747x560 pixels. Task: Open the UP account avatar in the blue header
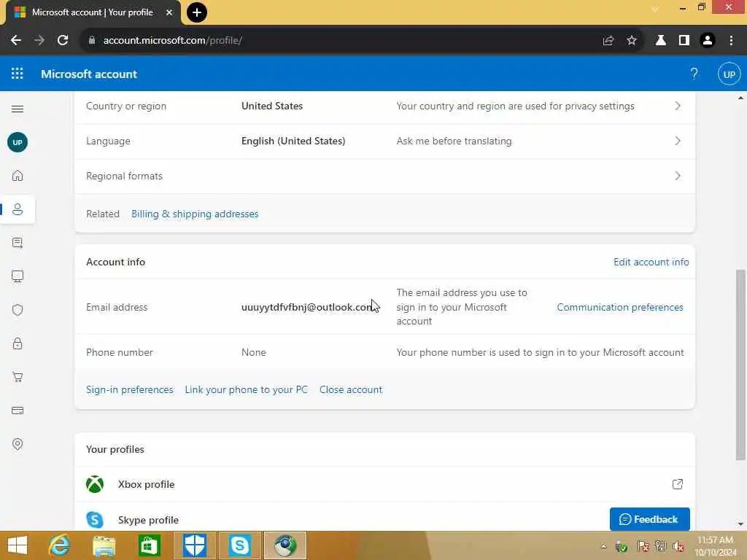click(x=729, y=74)
